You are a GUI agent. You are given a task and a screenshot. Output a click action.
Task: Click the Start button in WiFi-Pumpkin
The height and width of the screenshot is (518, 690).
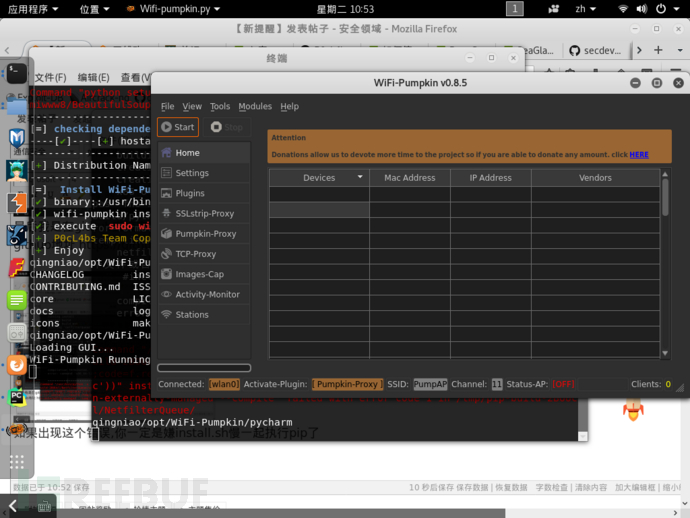[178, 127]
